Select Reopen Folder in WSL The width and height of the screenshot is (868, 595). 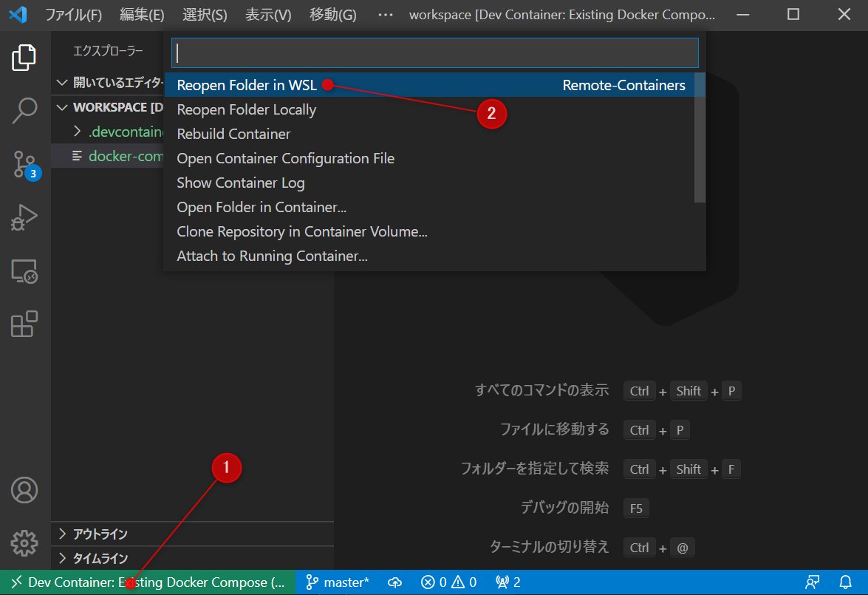coord(430,85)
